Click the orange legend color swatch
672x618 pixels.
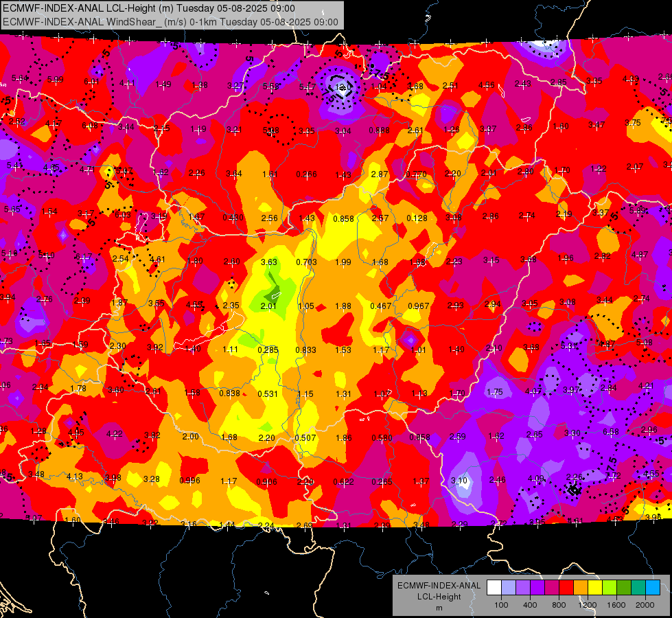tap(581, 588)
